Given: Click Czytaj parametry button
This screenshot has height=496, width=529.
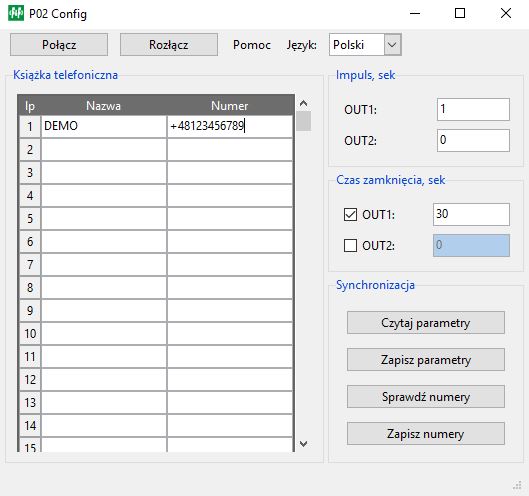Looking at the screenshot, I should click(426, 323).
